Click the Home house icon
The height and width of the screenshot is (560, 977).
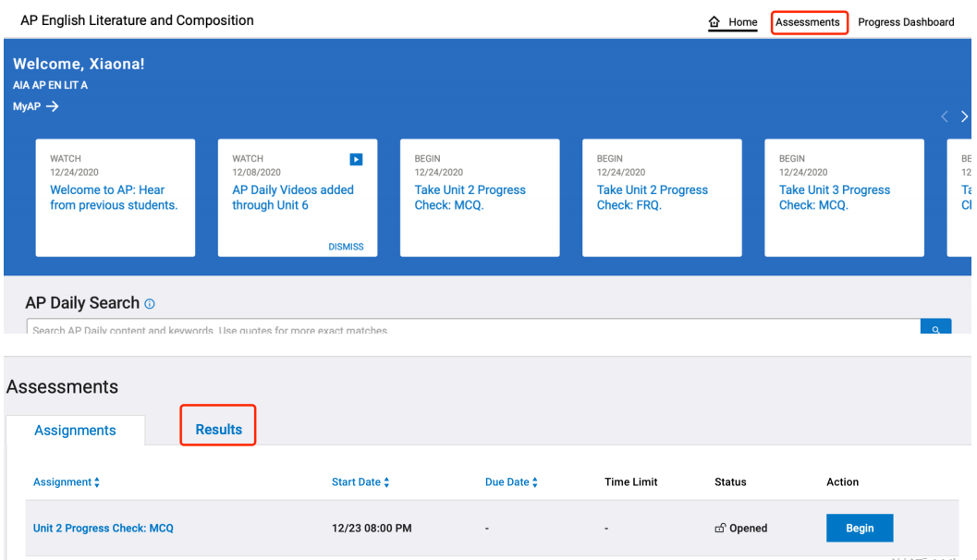pos(714,22)
